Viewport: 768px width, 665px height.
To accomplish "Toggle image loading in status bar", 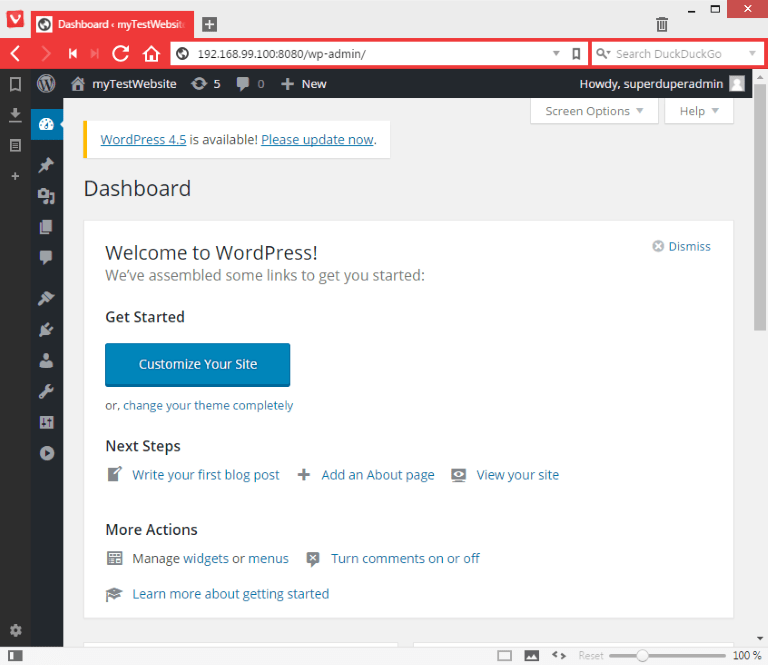I will (532, 655).
